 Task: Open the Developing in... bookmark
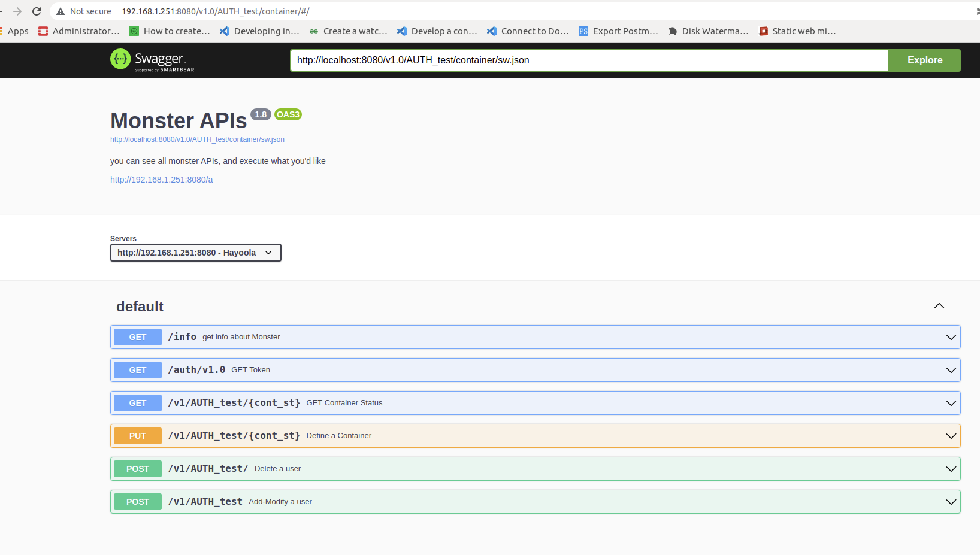(259, 31)
